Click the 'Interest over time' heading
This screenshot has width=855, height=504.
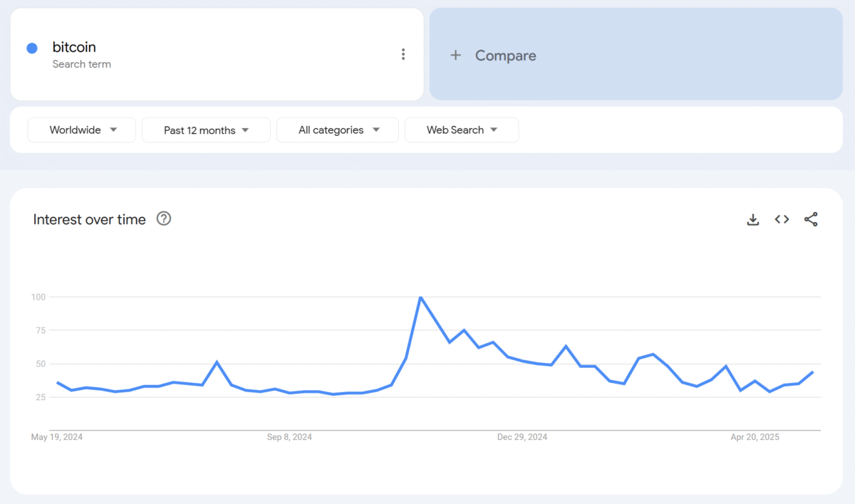pyautogui.click(x=90, y=219)
